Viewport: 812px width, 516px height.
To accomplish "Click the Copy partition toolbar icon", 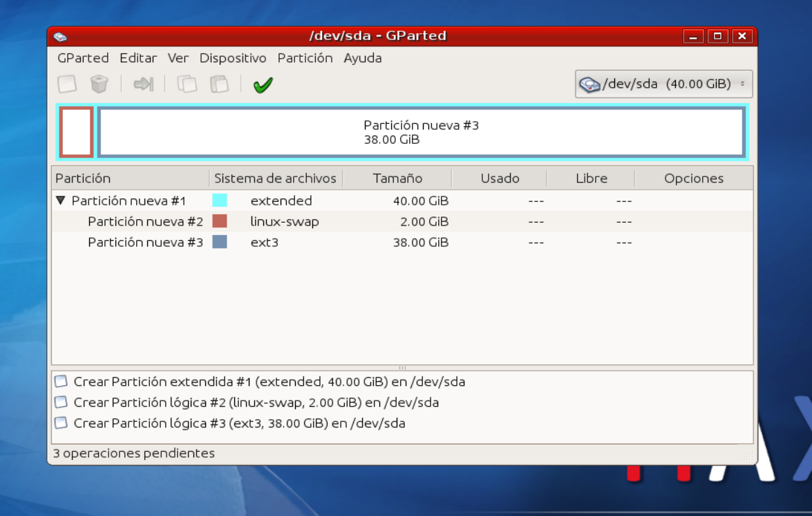I will [x=187, y=84].
